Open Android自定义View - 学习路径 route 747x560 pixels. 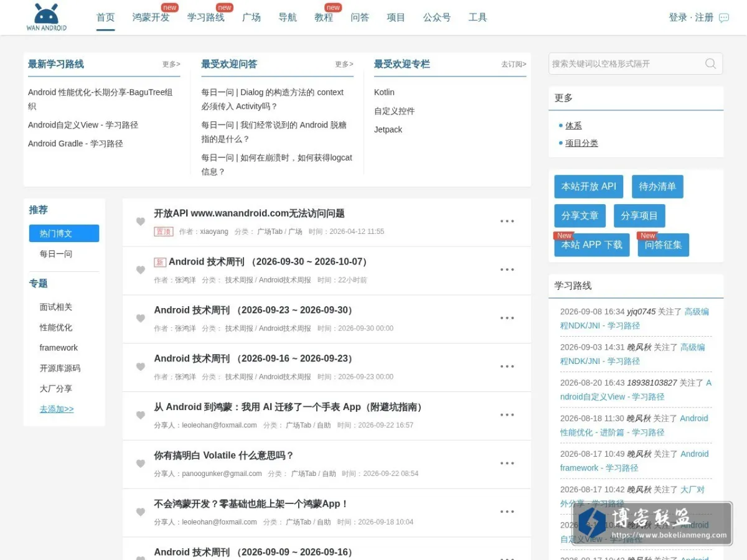83,125
